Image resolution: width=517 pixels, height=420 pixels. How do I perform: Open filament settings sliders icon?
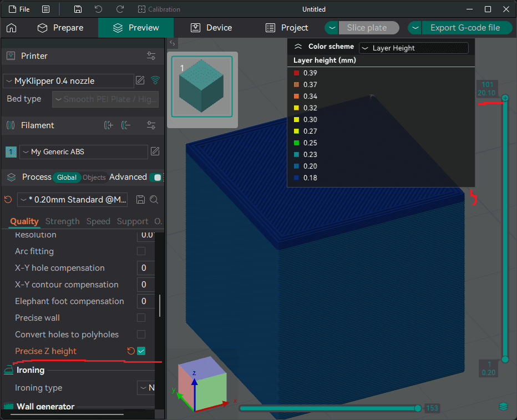(151, 125)
